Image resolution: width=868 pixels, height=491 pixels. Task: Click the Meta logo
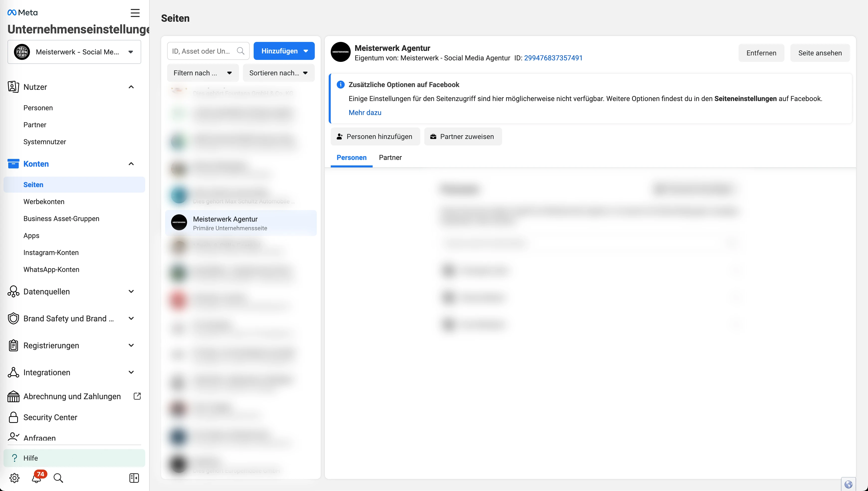point(22,12)
